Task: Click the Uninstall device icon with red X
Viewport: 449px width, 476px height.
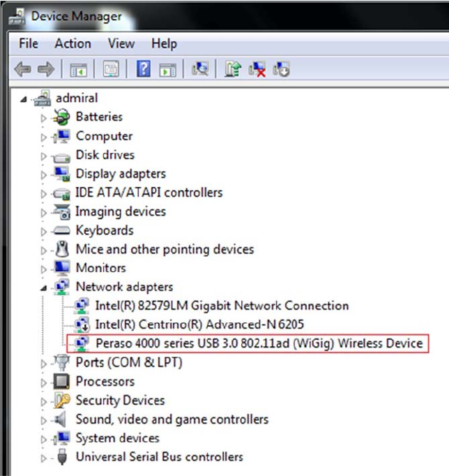Action: tap(257, 69)
